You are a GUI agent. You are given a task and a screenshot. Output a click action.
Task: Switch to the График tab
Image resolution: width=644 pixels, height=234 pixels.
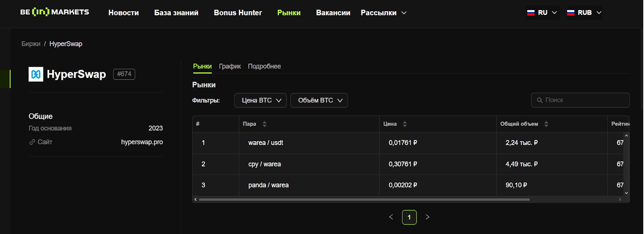tap(230, 66)
